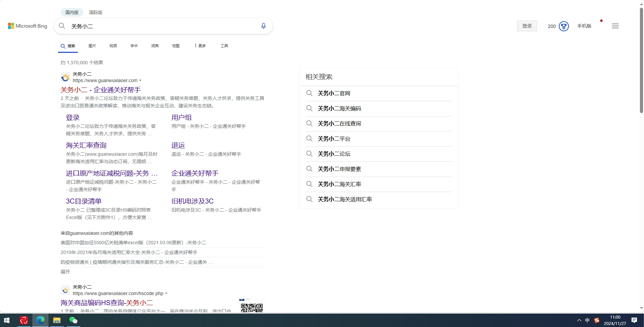
Task: Click the rewards points 200
Action: [552, 26]
